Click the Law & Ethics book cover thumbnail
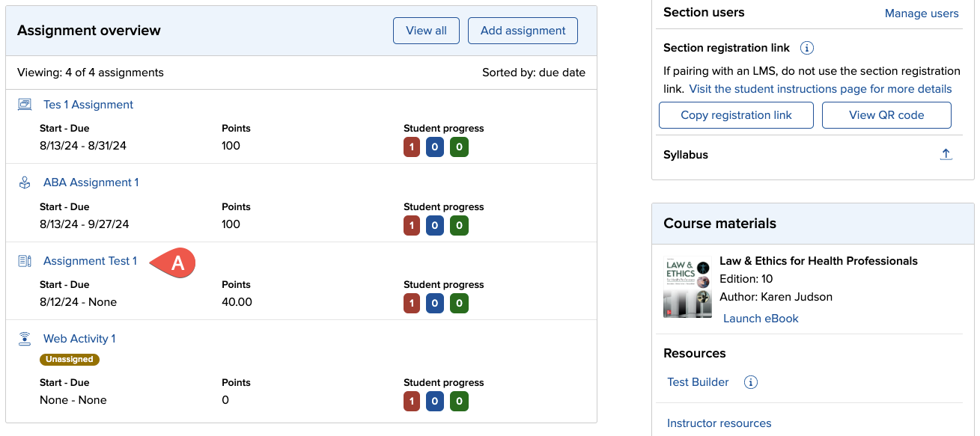This screenshot has width=980, height=436. point(687,288)
